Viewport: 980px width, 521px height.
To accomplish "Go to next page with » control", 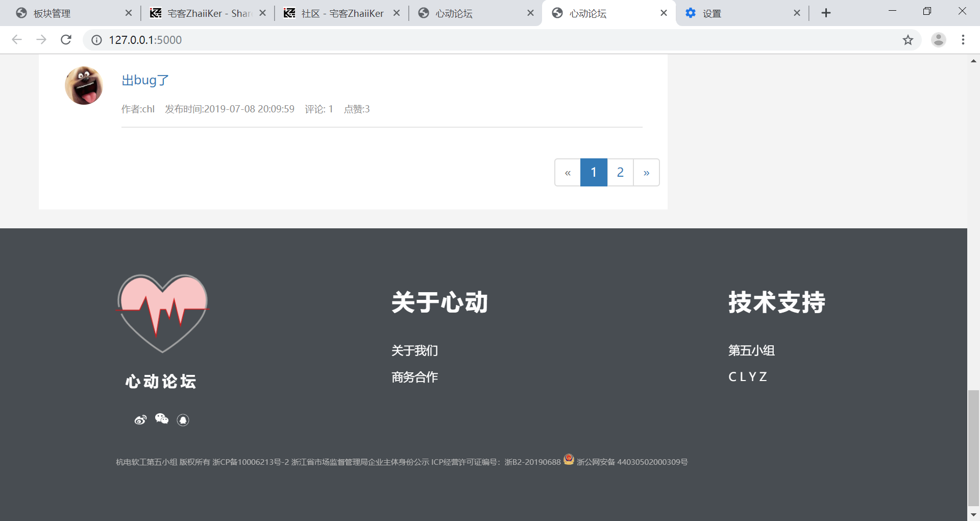I will (646, 172).
